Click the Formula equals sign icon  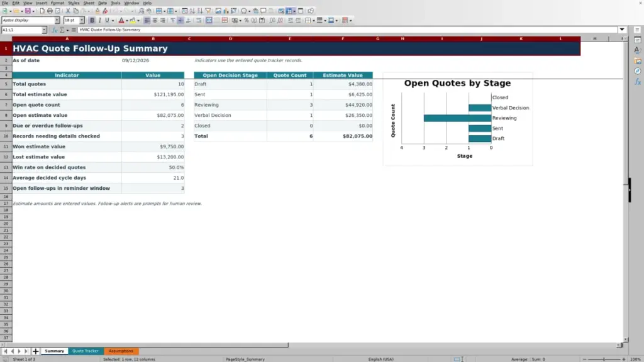click(x=74, y=30)
